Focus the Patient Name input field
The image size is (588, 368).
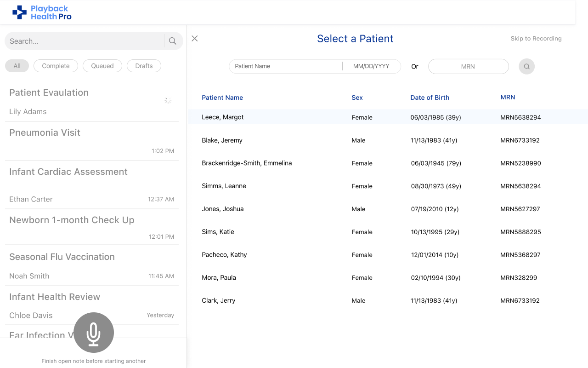coord(285,66)
